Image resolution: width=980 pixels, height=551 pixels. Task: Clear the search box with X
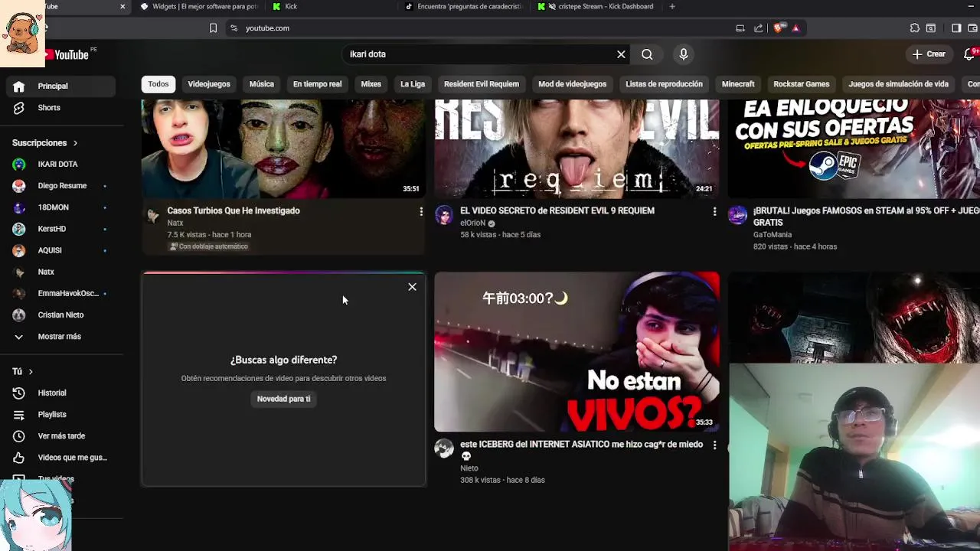coord(621,54)
